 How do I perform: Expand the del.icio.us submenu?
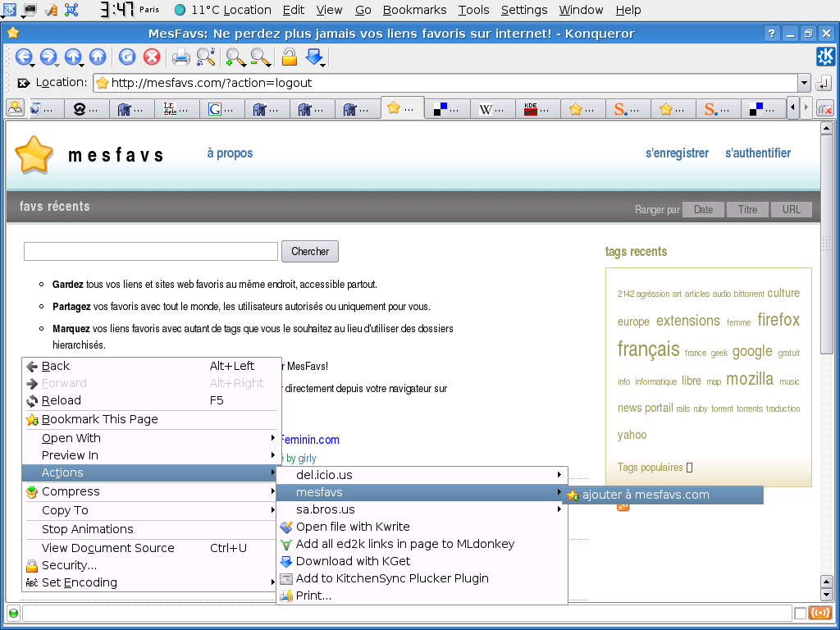coord(422,475)
